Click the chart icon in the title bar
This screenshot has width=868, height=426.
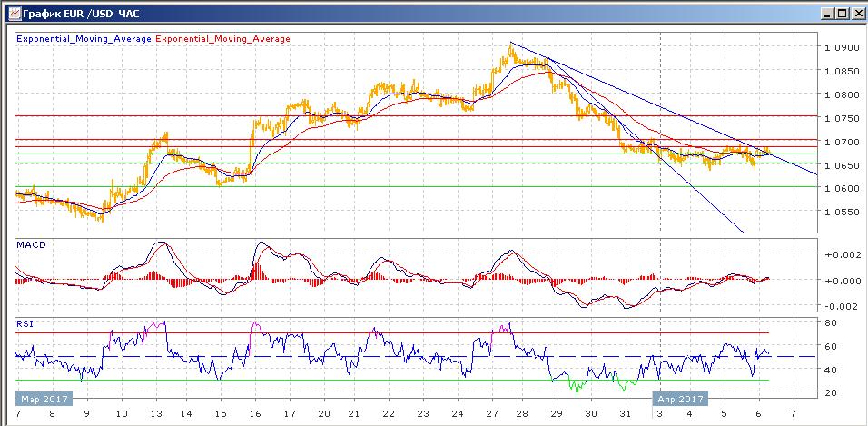point(14,14)
